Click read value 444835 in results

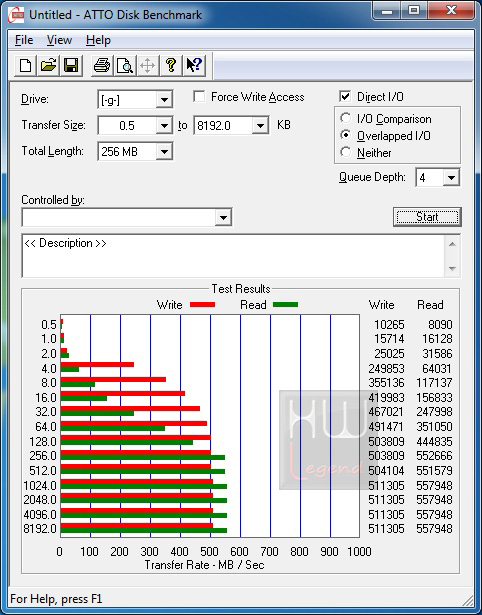coord(434,442)
